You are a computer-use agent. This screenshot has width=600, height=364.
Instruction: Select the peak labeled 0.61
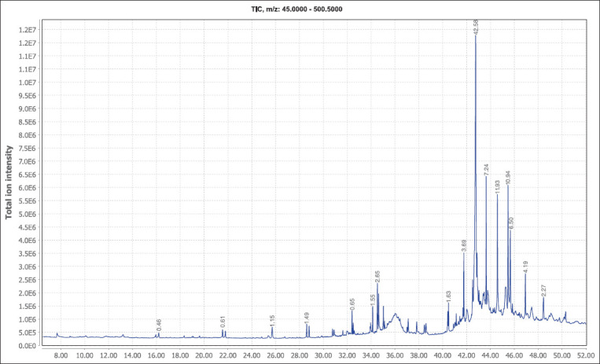[x=223, y=322]
